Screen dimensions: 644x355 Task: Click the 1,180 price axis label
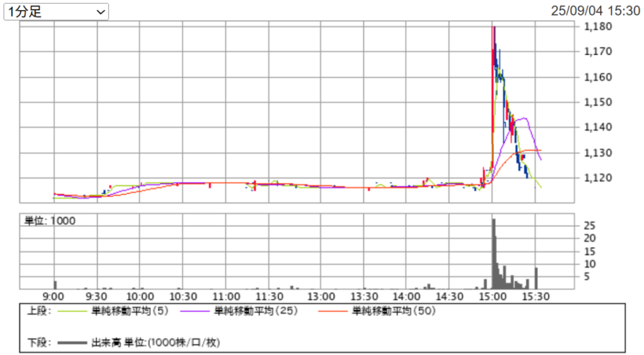[598, 26]
